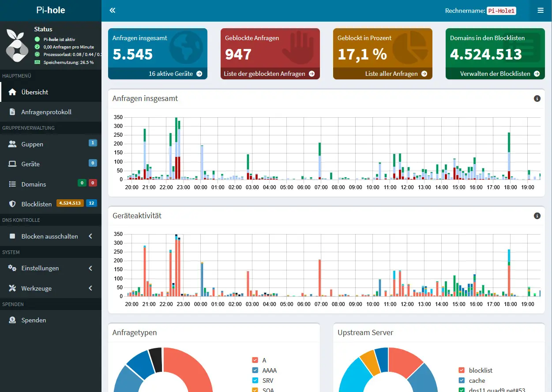Click the 5.545 total queries value
This screenshot has width=552, height=392.
(x=133, y=54)
